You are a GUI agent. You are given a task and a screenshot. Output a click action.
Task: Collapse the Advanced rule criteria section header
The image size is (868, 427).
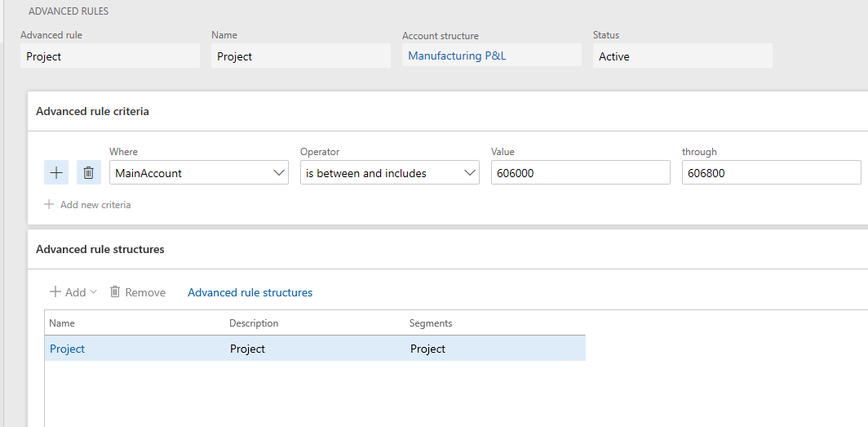pos(448,111)
